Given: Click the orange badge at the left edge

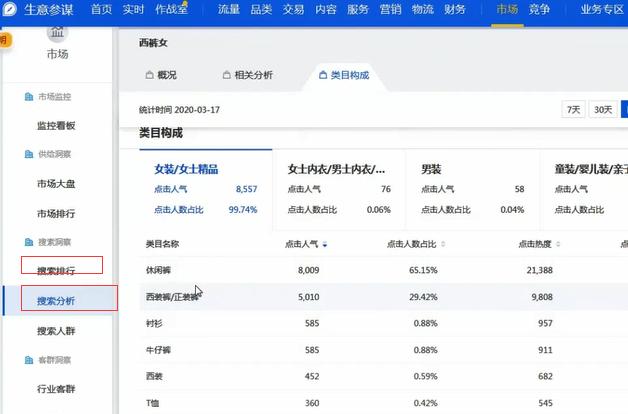Looking at the screenshot, I should click(6, 40).
